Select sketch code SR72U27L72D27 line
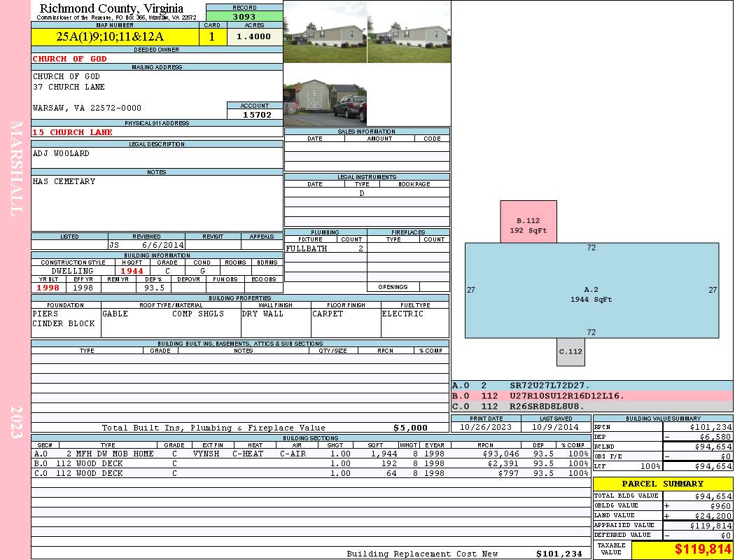The image size is (735, 560). [592, 386]
